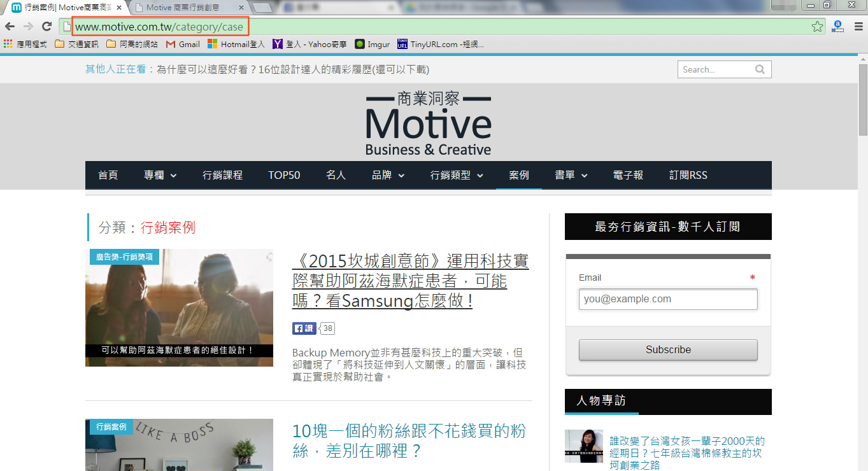
Task: Open the Gmail bookmark
Action: 183,44
